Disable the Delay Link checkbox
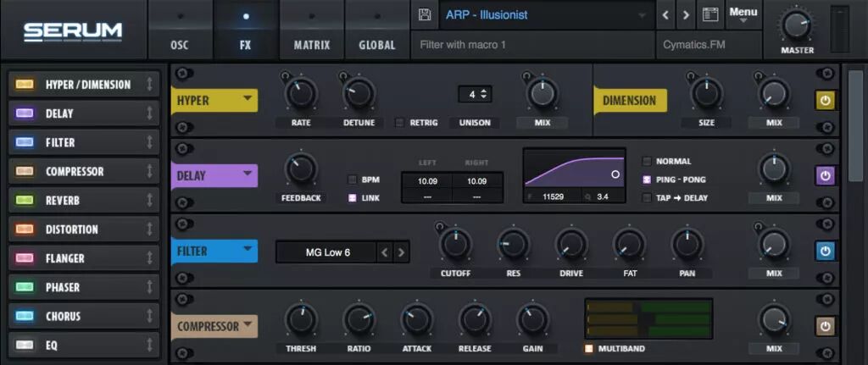 pos(352,198)
